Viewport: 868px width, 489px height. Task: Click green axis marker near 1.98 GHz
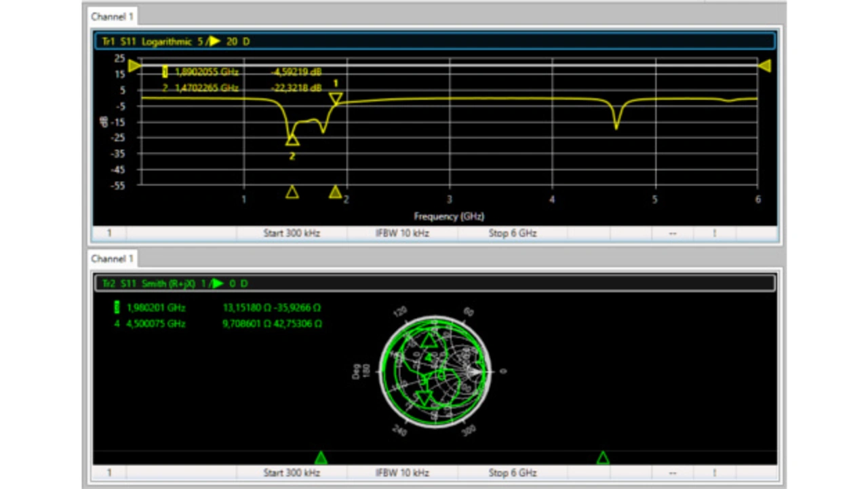click(321, 458)
